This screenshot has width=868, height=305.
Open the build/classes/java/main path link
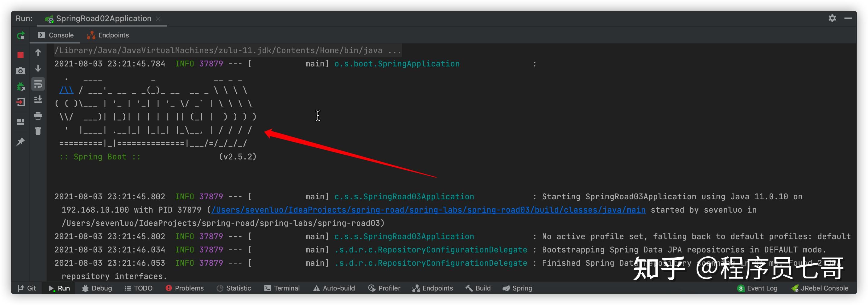pyautogui.click(x=428, y=210)
